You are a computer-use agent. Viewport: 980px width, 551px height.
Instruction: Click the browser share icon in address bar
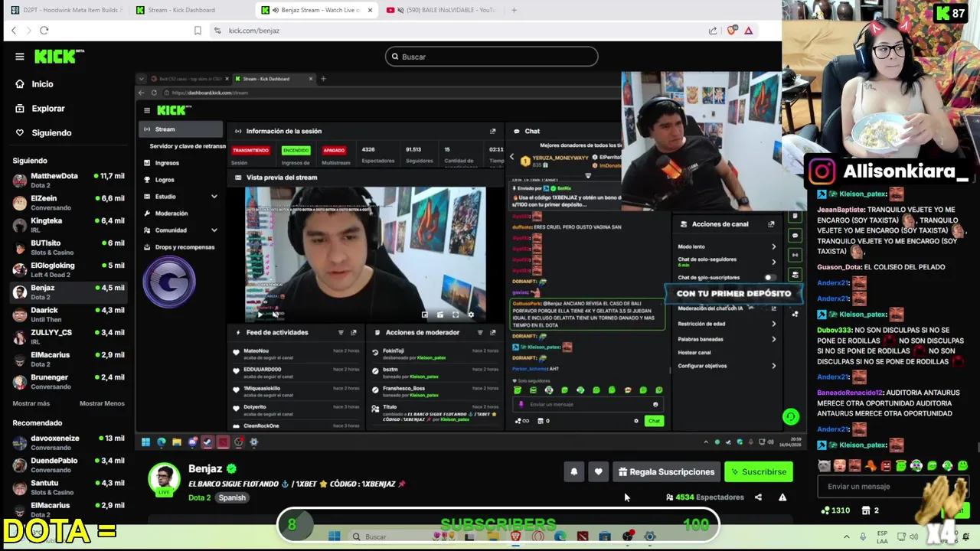[713, 31]
